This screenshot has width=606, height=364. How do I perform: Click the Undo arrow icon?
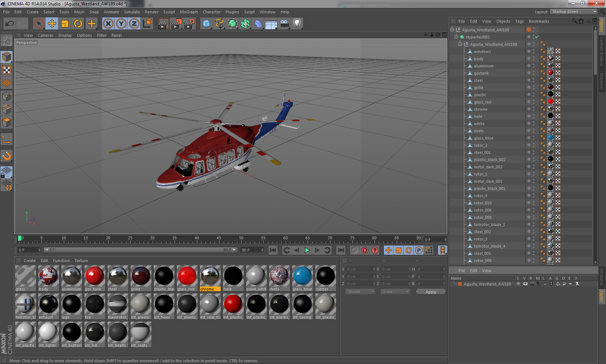(10, 24)
